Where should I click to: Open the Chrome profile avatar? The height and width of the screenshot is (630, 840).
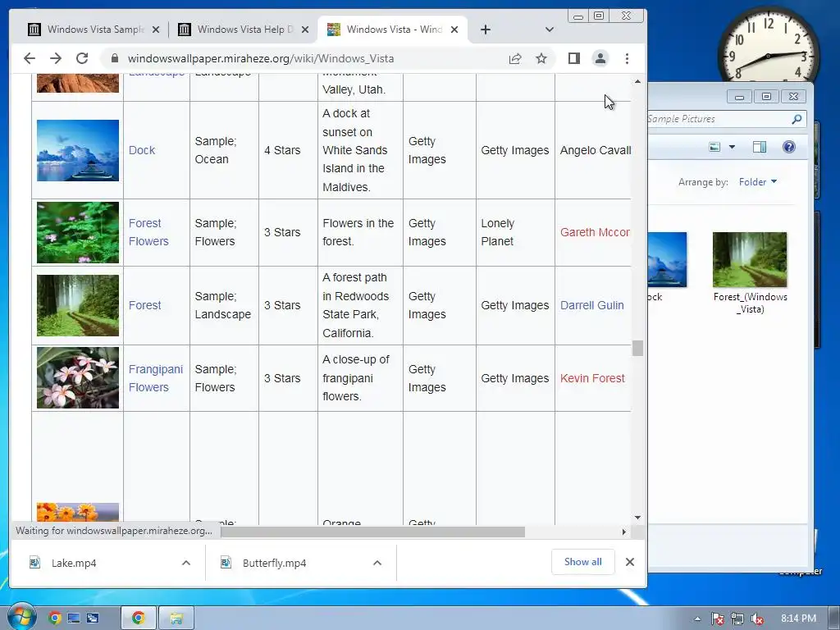click(x=600, y=58)
